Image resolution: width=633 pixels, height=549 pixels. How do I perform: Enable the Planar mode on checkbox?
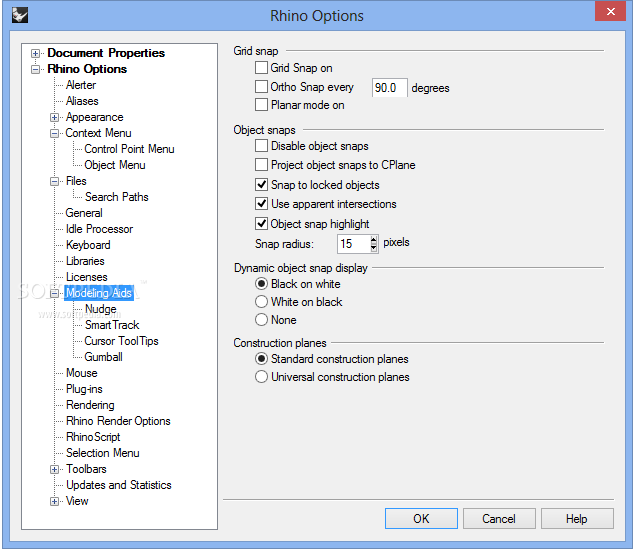[261, 105]
